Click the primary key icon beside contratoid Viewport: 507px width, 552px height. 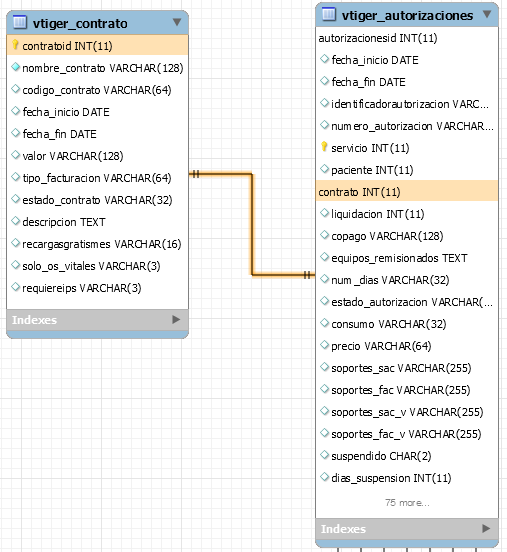(x=15, y=45)
